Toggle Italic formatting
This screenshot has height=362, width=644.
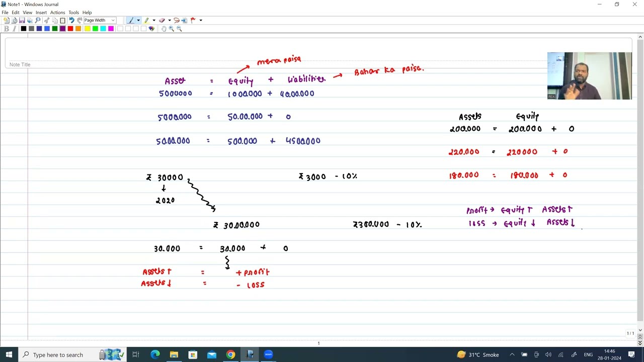click(x=15, y=29)
